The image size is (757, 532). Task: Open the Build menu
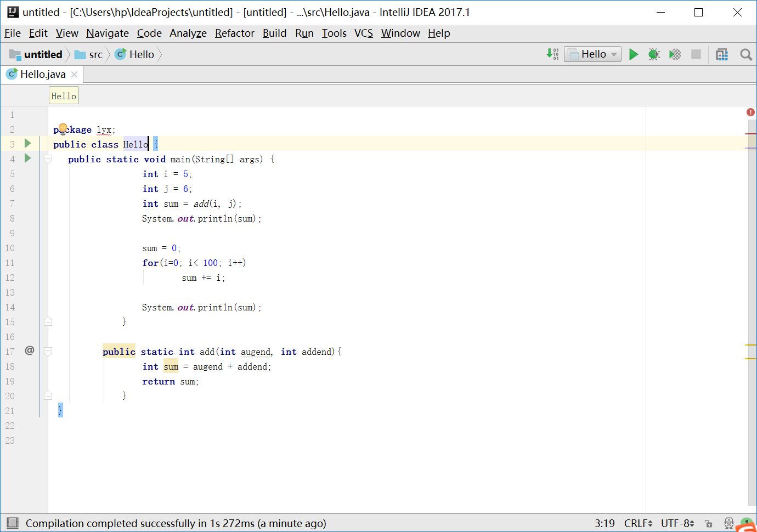[275, 33]
